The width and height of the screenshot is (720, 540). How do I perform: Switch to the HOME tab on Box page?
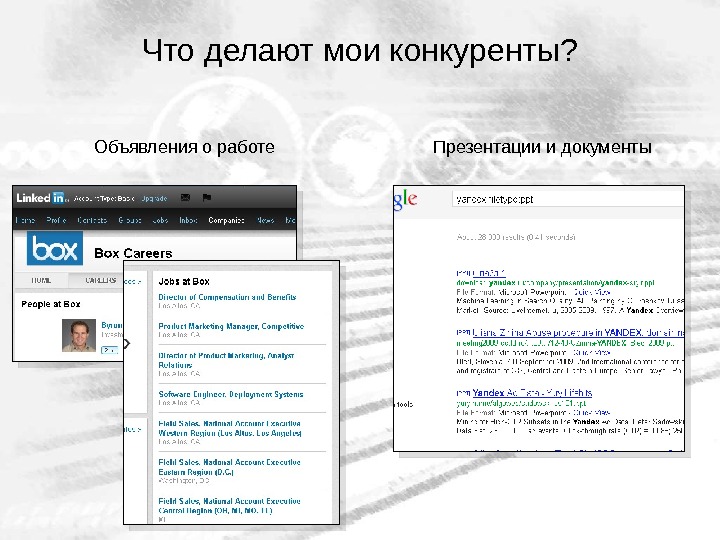(41, 280)
